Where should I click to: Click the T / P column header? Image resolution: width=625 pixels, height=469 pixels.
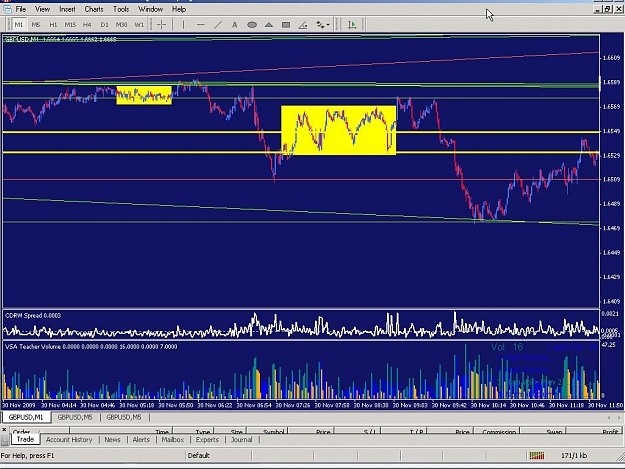pyautogui.click(x=404, y=432)
